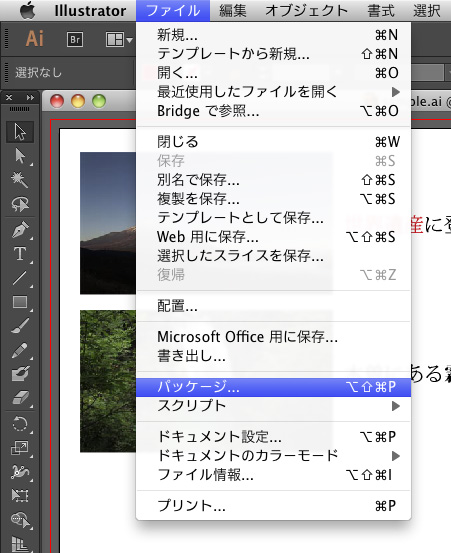Choose テンプレートから新規...
The width and height of the screenshot is (451, 553).
[273, 54]
